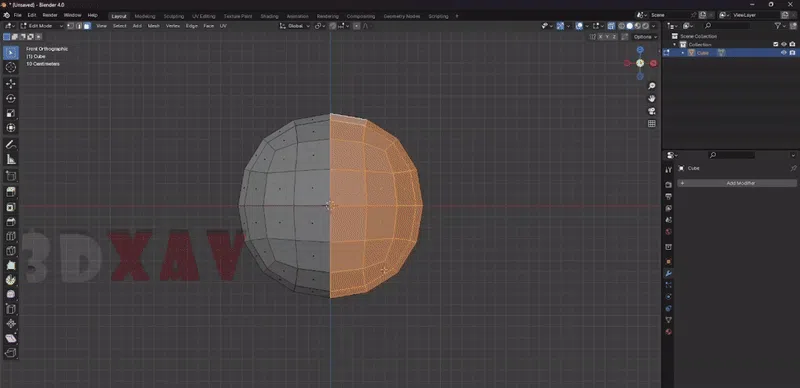Expand the Options dropdown
Image resolution: width=800 pixels, height=388 pixels.
(644, 37)
